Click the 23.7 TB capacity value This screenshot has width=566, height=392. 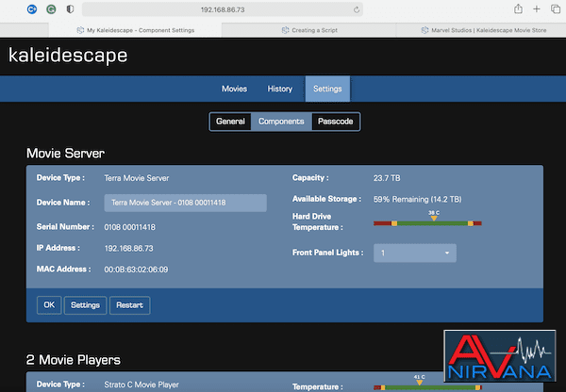pos(387,178)
